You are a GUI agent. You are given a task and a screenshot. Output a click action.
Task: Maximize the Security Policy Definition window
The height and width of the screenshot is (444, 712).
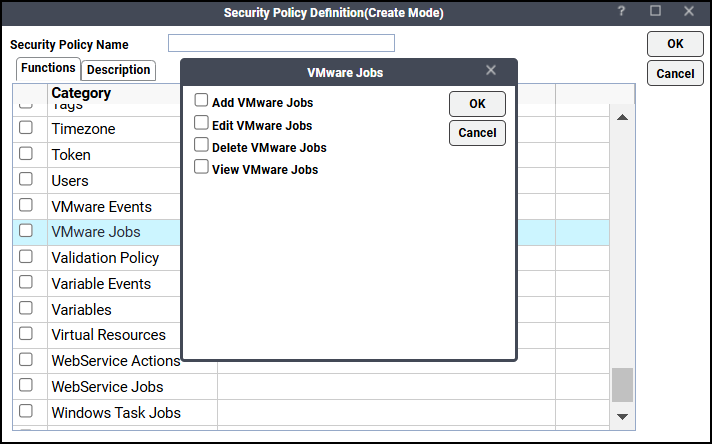656,11
